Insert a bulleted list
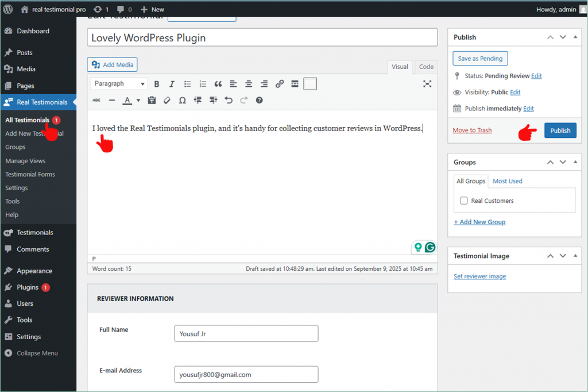 click(x=188, y=84)
